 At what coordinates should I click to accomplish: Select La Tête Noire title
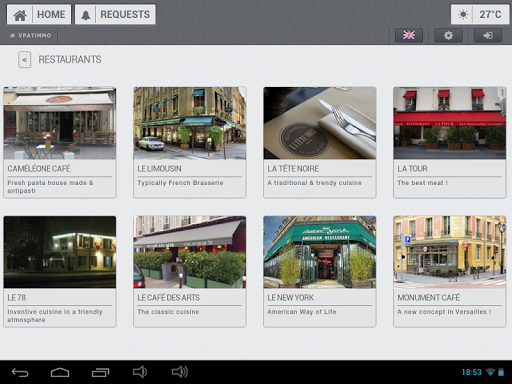(293, 169)
